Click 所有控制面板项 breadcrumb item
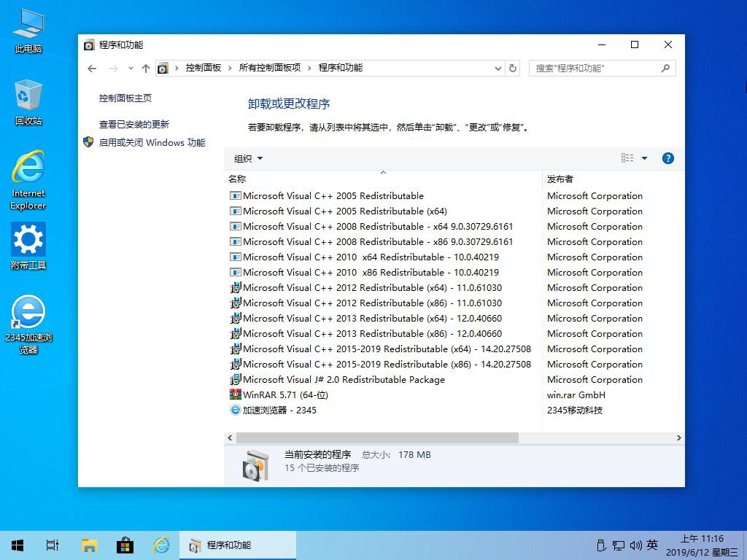The height and width of the screenshot is (560, 747). click(x=270, y=68)
